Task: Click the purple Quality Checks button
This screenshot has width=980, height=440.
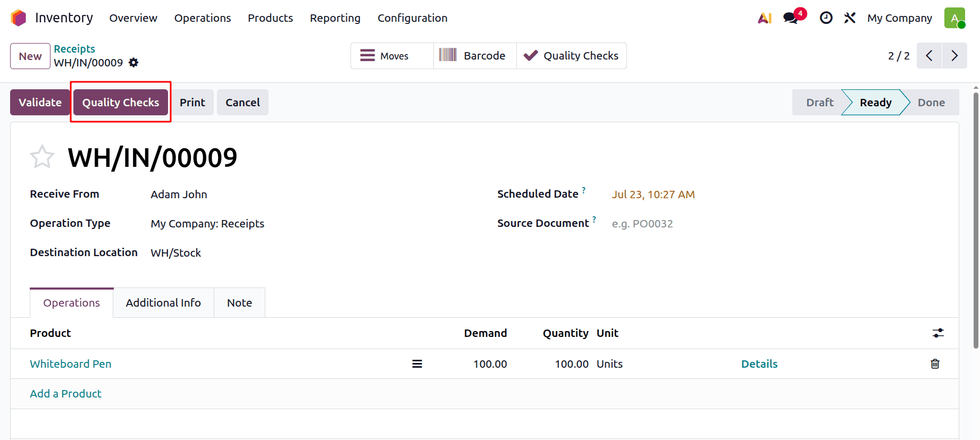Action: pos(121,103)
